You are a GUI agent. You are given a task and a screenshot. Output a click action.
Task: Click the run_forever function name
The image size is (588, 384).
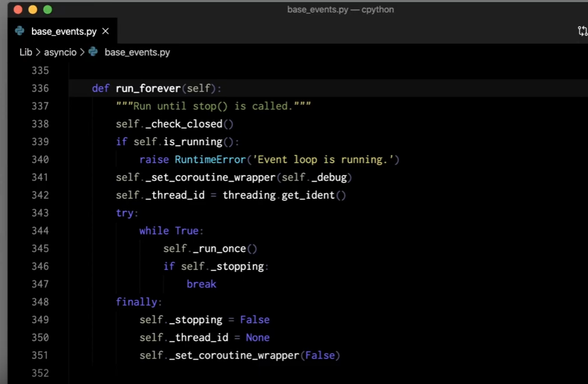(x=148, y=88)
